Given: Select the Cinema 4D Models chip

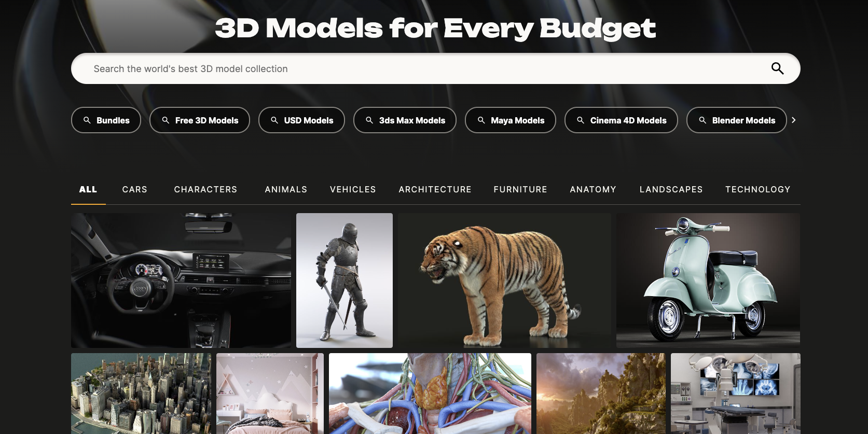Looking at the screenshot, I should [x=621, y=120].
